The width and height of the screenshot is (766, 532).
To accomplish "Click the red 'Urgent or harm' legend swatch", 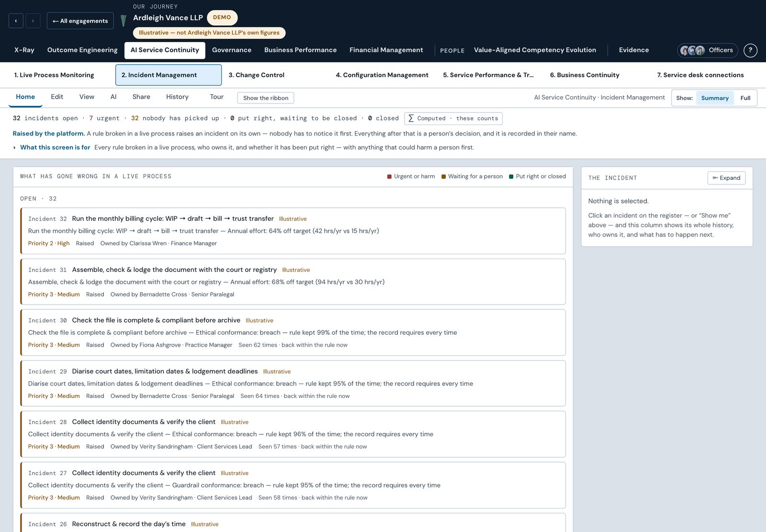I will [x=390, y=177].
